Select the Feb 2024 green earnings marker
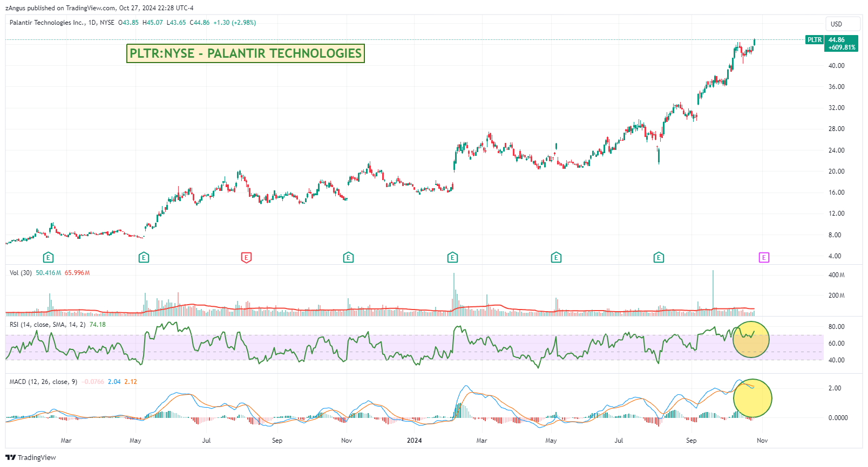This screenshot has height=467, width=868. click(452, 258)
